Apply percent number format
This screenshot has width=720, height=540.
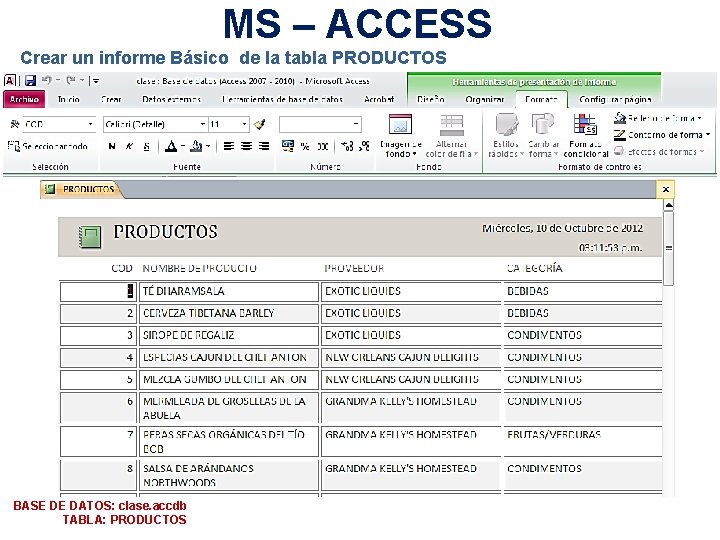pyautogui.click(x=305, y=146)
